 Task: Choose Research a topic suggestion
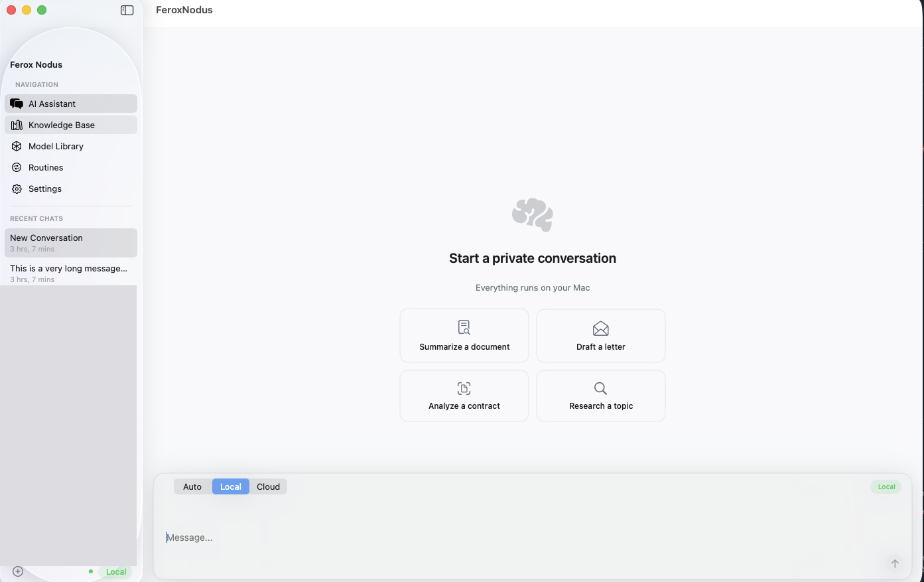coord(600,396)
